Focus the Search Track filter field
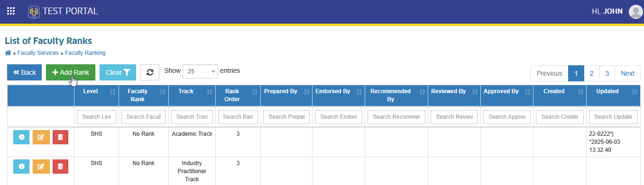 (x=192, y=117)
